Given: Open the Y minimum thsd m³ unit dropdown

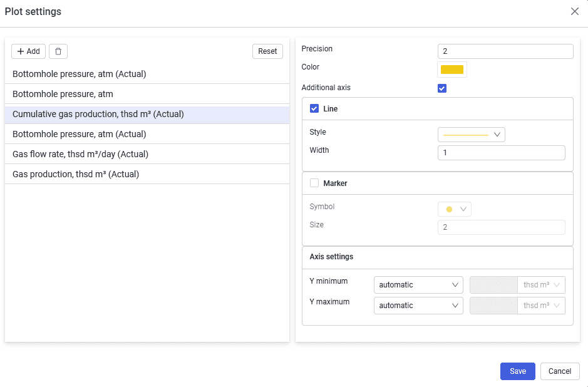Looking at the screenshot, I should (x=541, y=285).
